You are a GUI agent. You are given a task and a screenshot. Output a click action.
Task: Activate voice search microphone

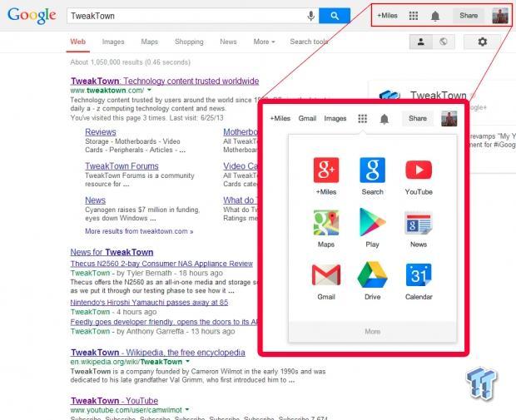point(310,16)
